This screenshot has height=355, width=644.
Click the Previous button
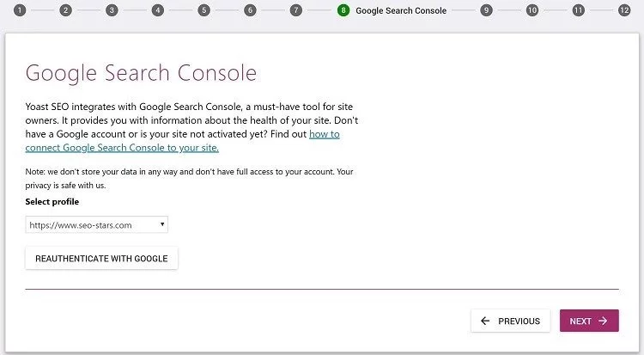pos(510,321)
